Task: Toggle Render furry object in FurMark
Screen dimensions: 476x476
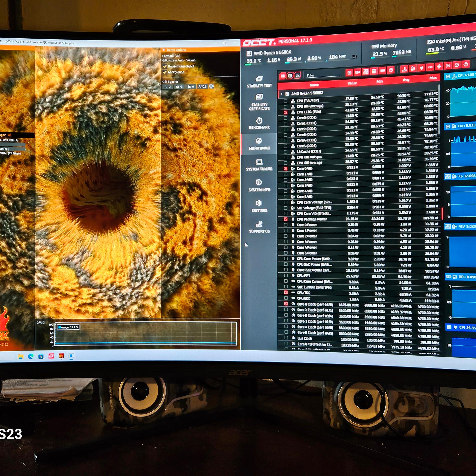Action: point(165,66)
